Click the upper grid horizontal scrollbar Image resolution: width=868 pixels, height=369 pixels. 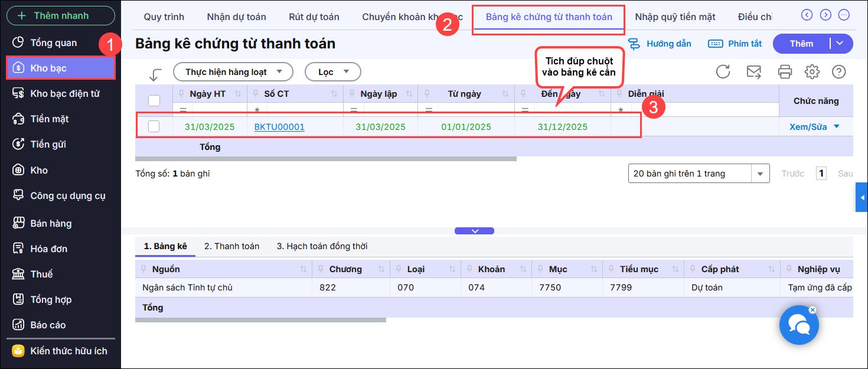pyautogui.click(x=326, y=158)
